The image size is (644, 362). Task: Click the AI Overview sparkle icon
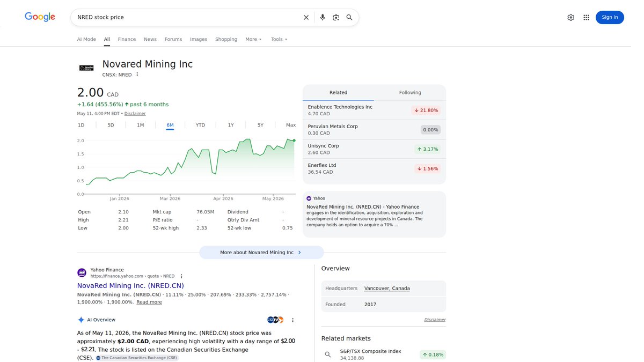[81, 320]
